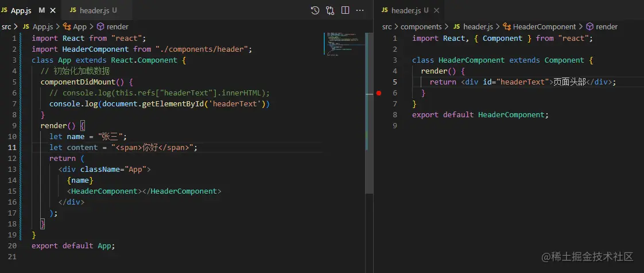The image size is (644, 273).
Task: Click the method cube icon in left breadcrumb
Action: pos(100,26)
